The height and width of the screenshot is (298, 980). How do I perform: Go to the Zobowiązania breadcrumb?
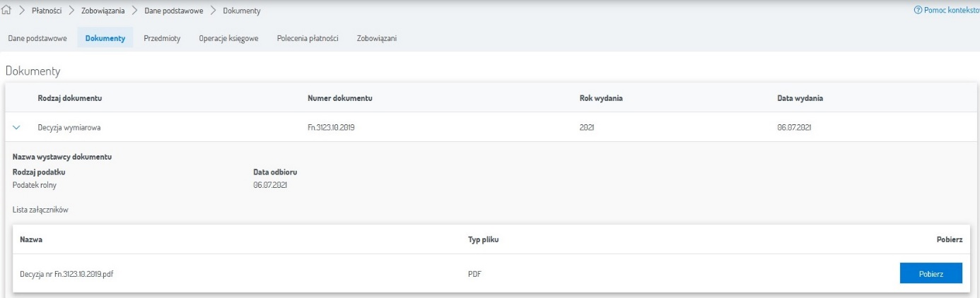[103, 11]
